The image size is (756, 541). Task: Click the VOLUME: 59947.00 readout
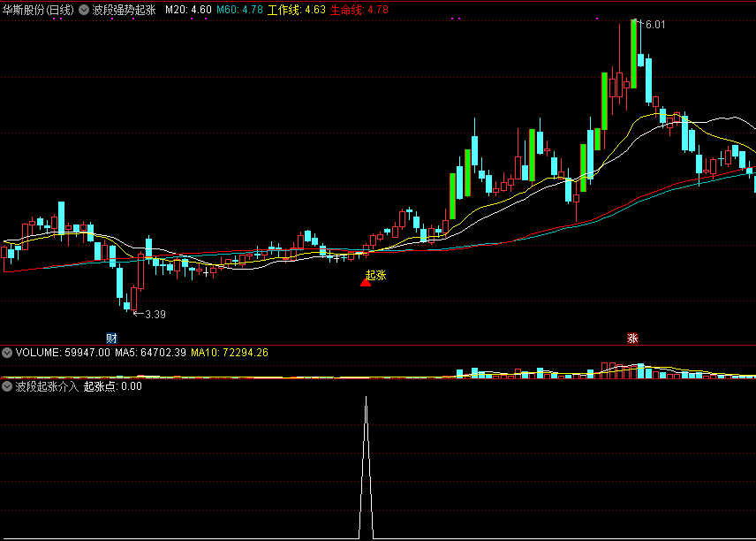(x=63, y=353)
